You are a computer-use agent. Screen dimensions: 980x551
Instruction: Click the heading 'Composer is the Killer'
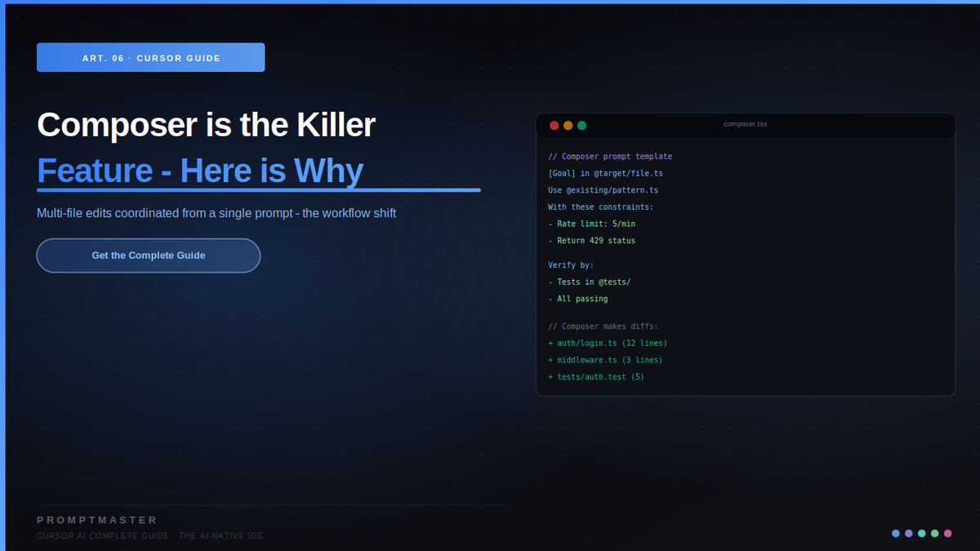(x=206, y=125)
